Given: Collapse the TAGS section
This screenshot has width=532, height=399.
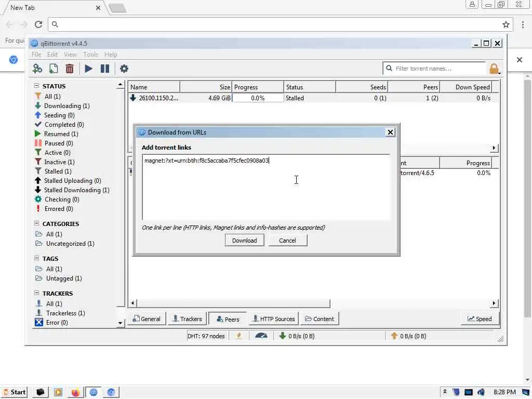Looking at the screenshot, I should coord(37,258).
